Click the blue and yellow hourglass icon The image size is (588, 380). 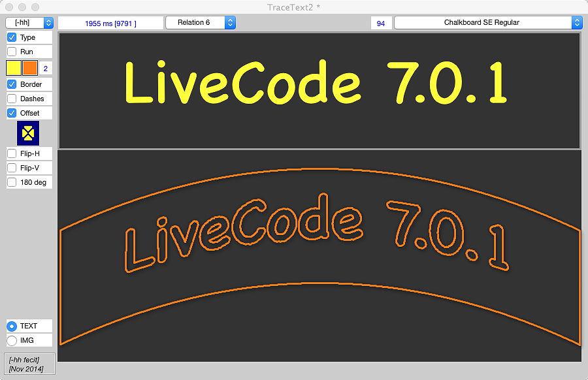point(28,133)
